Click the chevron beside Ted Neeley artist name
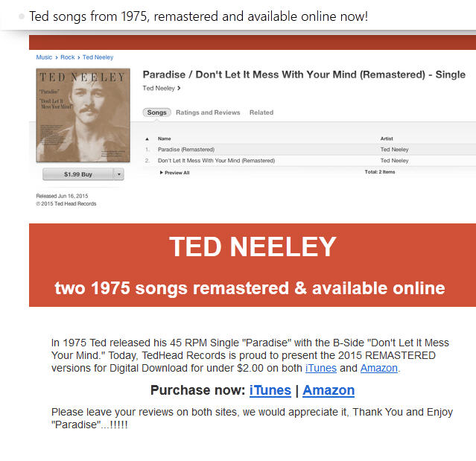The height and width of the screenshot is (461, 476). [180, 88]
